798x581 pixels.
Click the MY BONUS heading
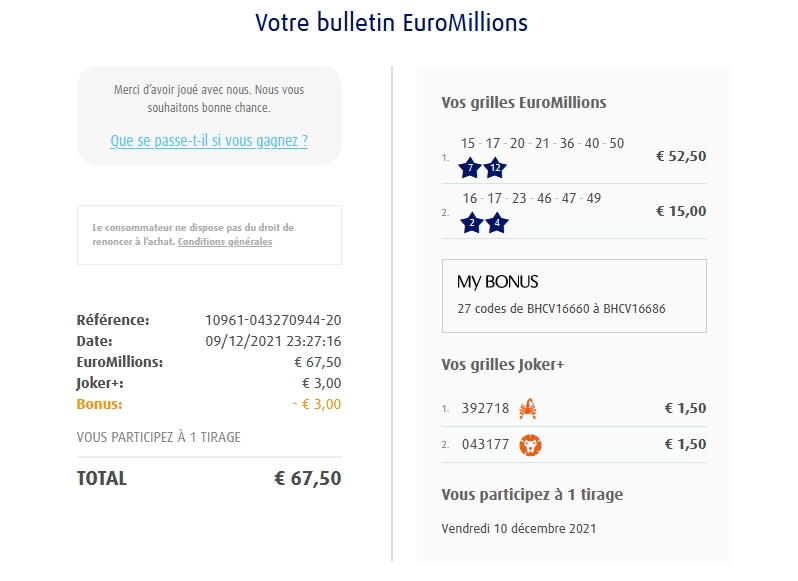(x=497, y=282)
